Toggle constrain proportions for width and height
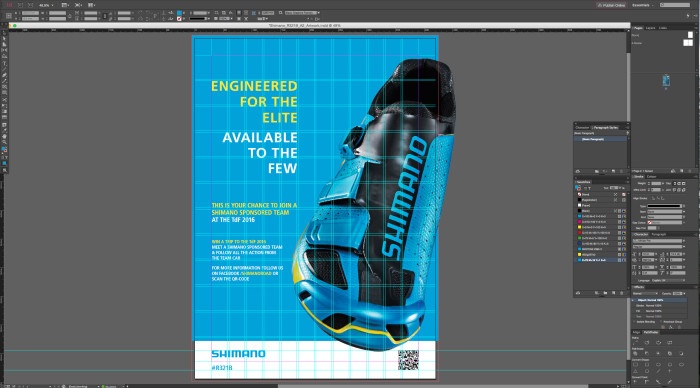 point(70,16)
